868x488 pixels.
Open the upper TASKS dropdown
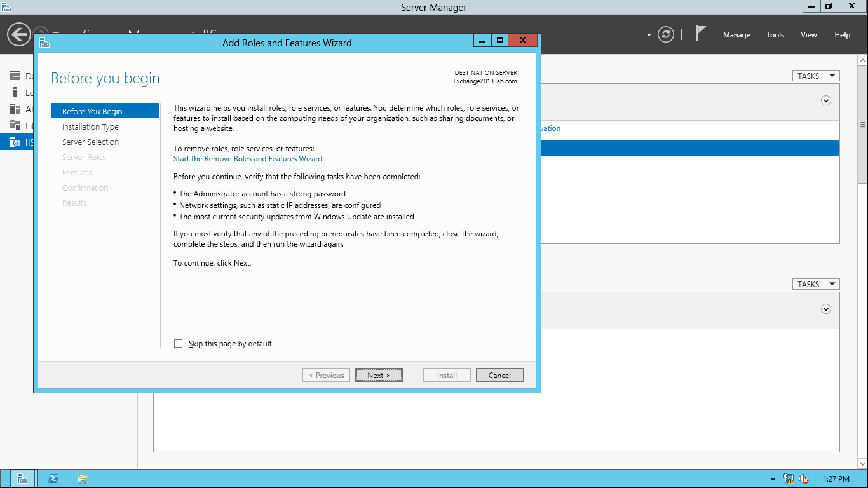pyautogui.click(x=816, y=76)
